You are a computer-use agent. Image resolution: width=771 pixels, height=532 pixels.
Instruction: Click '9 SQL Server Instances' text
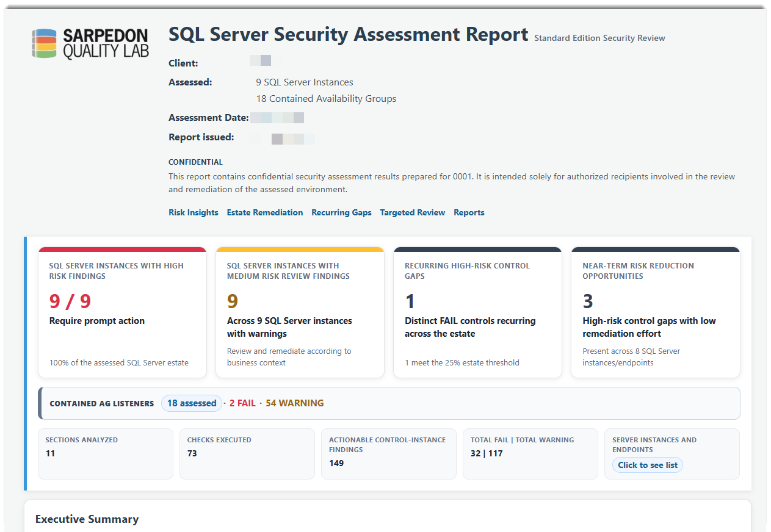(305, 82)
